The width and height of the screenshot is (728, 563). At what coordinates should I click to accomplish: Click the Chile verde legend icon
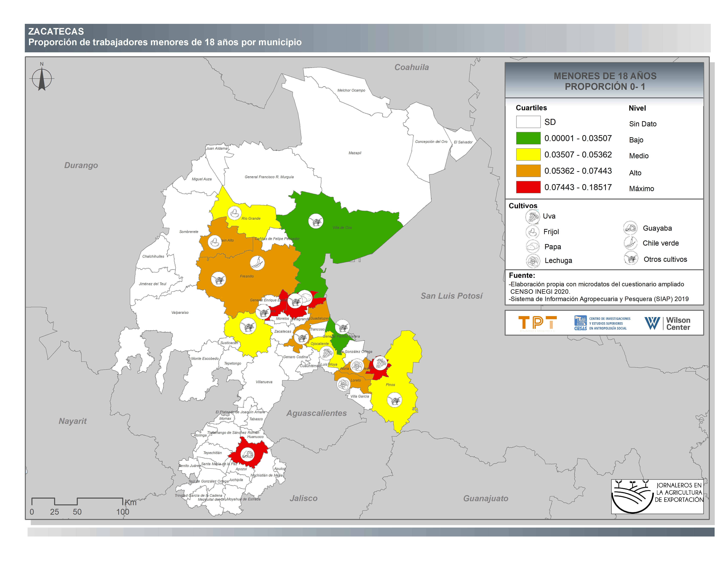630,243
